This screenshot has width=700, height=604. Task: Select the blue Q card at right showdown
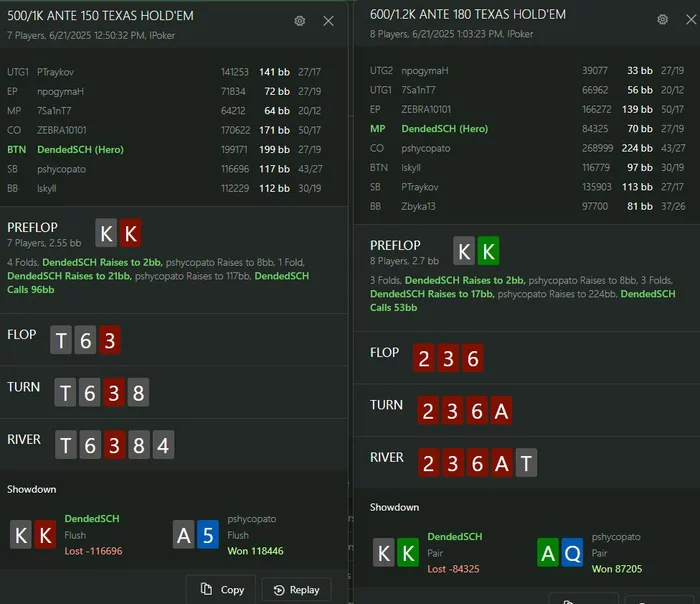(x=572, y=553)
